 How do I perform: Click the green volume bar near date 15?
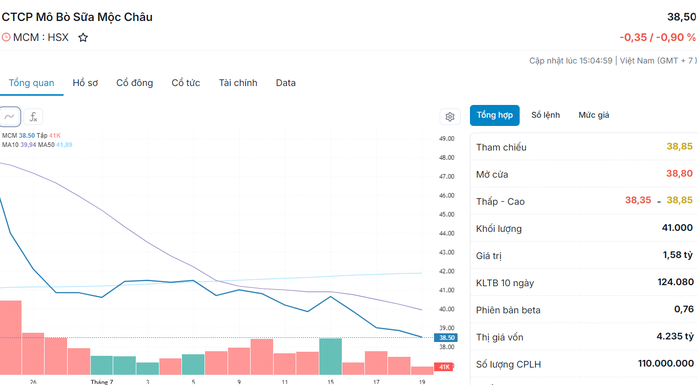pos(331,357)
